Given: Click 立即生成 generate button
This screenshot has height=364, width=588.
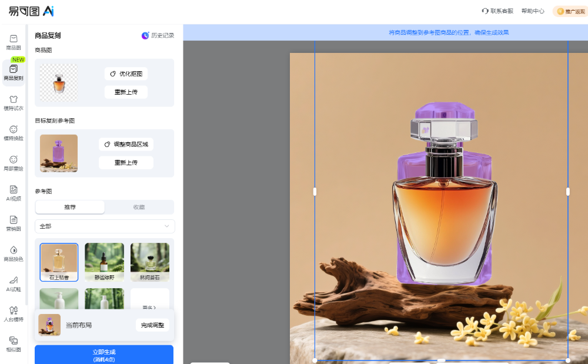Looking at the screenshot, I should coord(104,355).
